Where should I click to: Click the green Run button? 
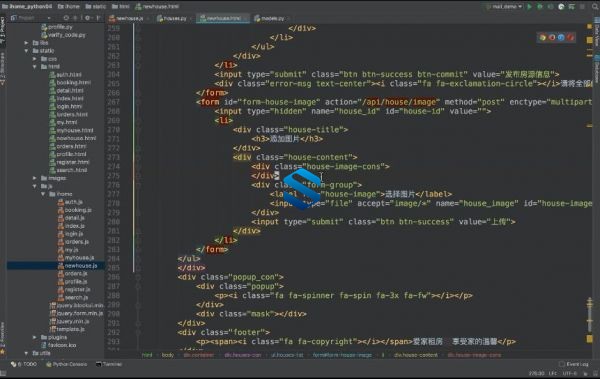(529, 7)
